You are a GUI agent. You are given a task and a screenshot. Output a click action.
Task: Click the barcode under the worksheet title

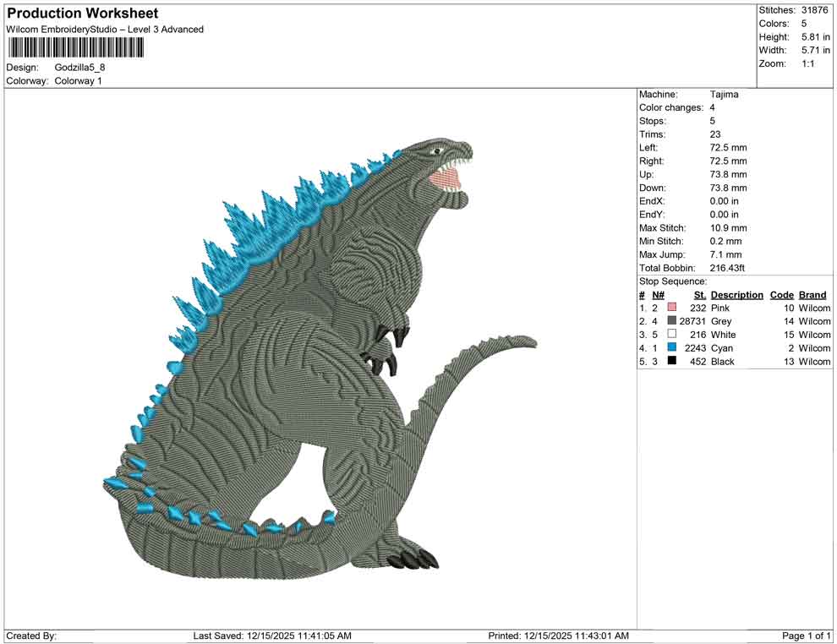(x=75, y=47)
